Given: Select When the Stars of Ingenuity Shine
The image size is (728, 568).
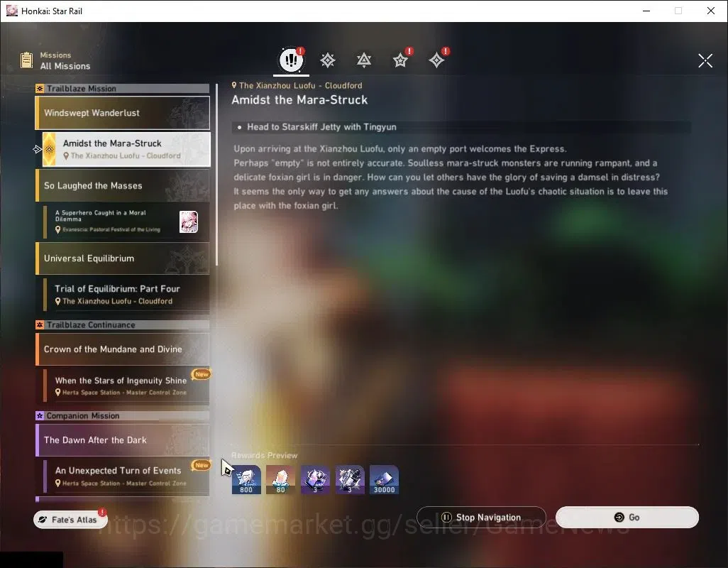Looking at the screenshot, I should click(126, 386).
